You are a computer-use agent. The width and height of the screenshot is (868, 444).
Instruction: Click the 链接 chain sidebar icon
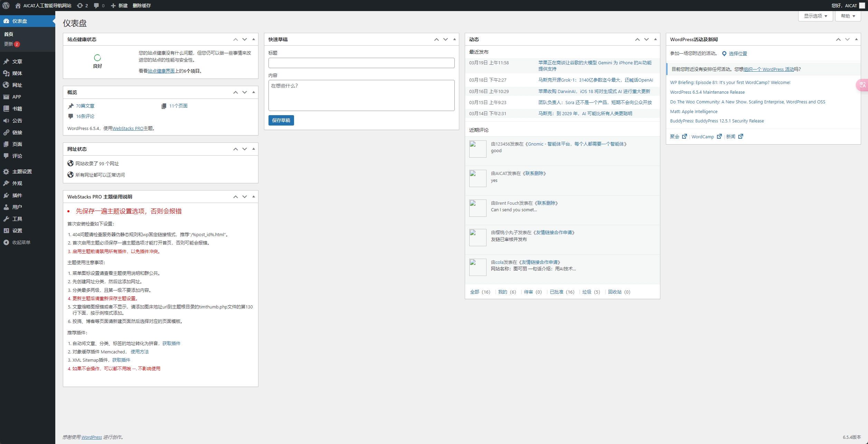(6, 132)
